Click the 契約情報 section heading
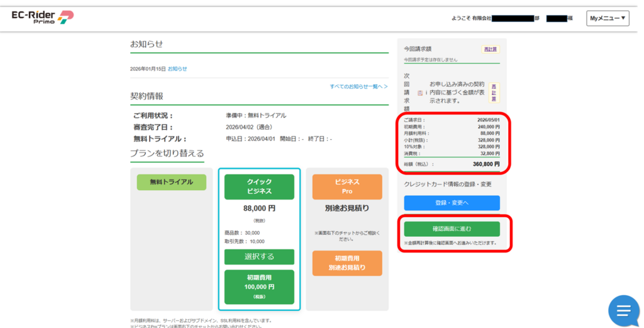The height and width of the screenshot is (328, 644). click(x=147, y=96)
